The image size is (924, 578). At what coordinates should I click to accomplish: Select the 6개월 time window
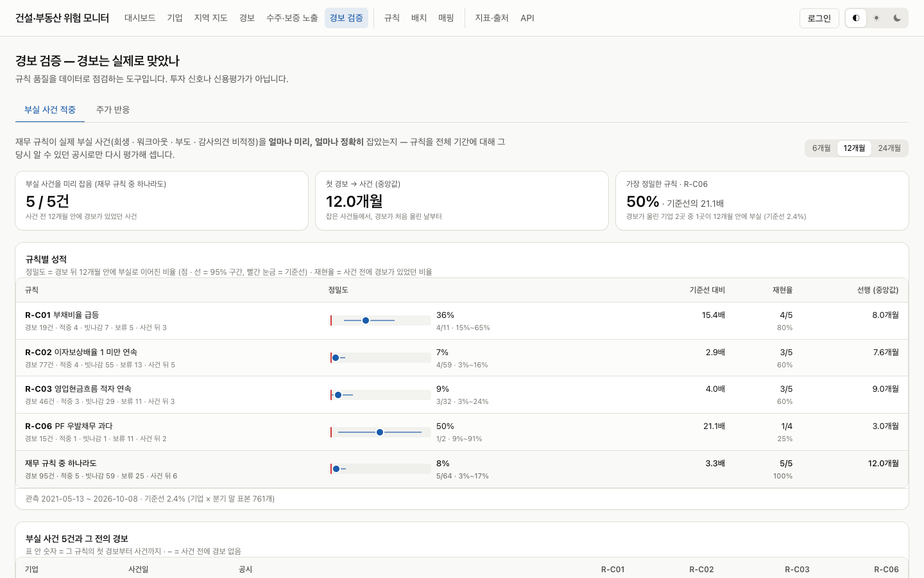click(x=821, y=148)
